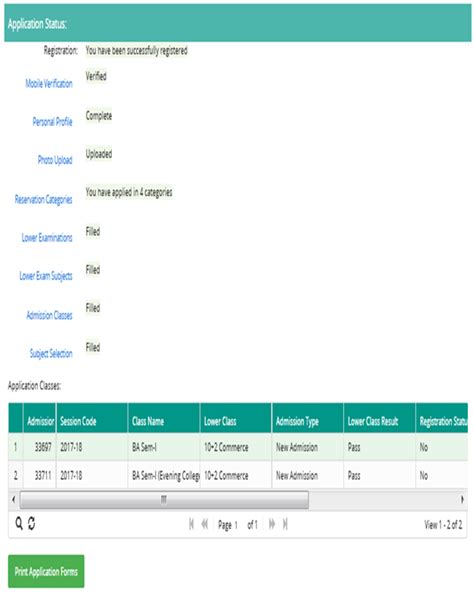
Task: Click 'No' registration status in row 2
Action: tap(442, 475)
